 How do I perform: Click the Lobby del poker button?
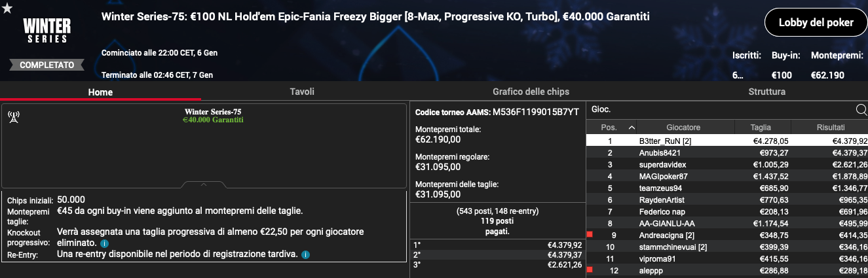click(x=816, y=23)
